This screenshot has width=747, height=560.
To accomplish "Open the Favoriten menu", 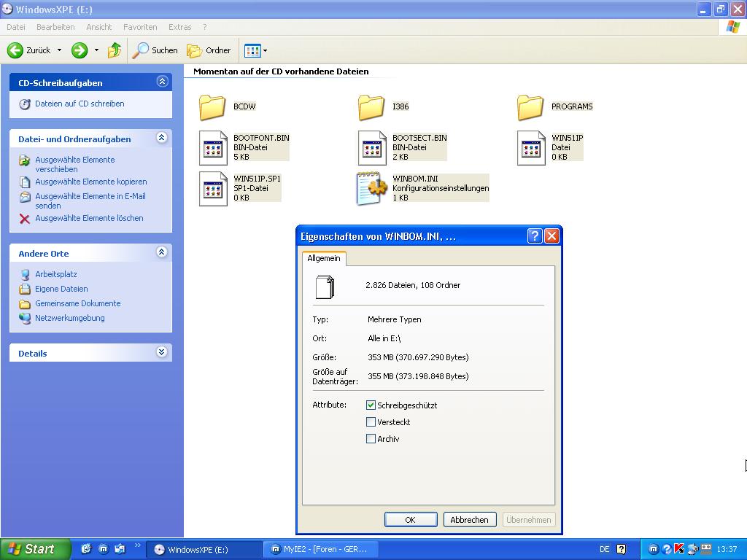I will tap(140, 27).
